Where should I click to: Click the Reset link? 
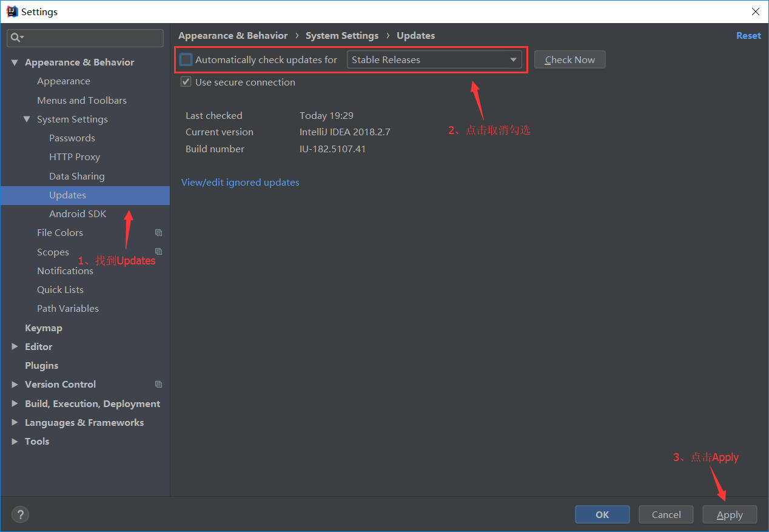click(748, 35)
